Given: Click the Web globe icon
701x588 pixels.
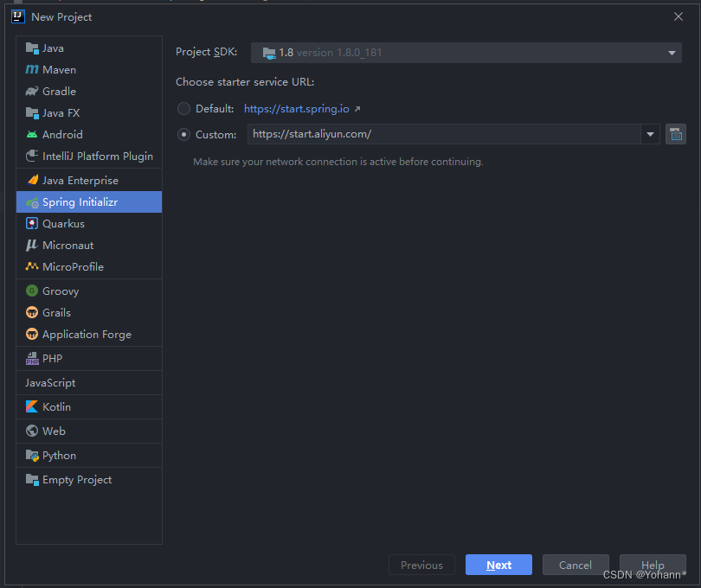Looking at the screenshot, I should [32, 431].
